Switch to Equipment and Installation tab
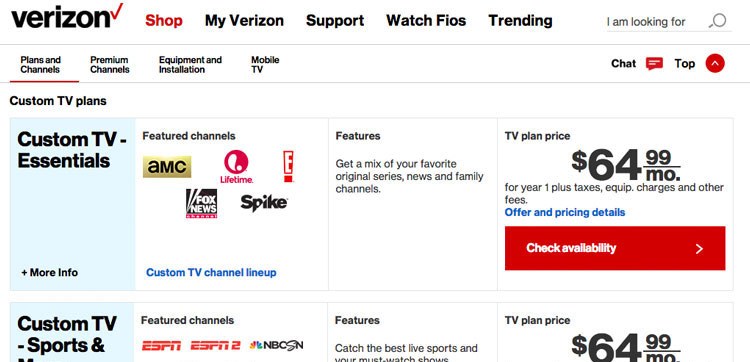Screen dimensions: 750x362 [x=190, y=65]
